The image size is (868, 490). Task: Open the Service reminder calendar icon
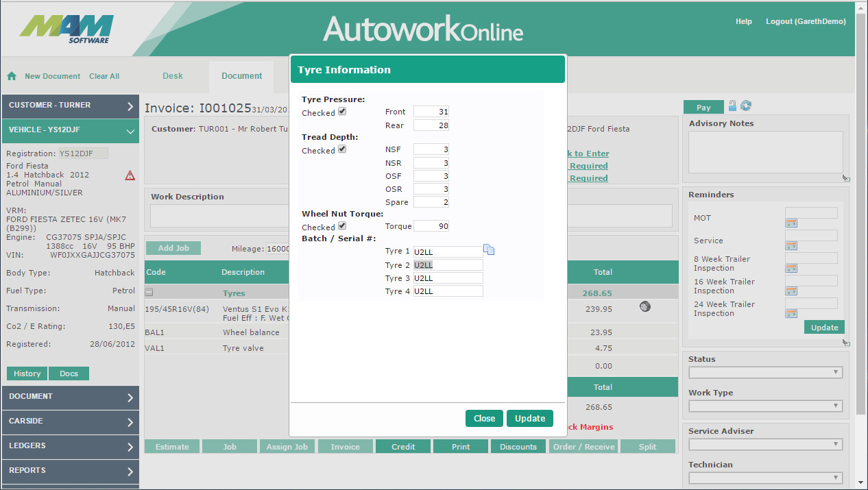coord(791,245)
